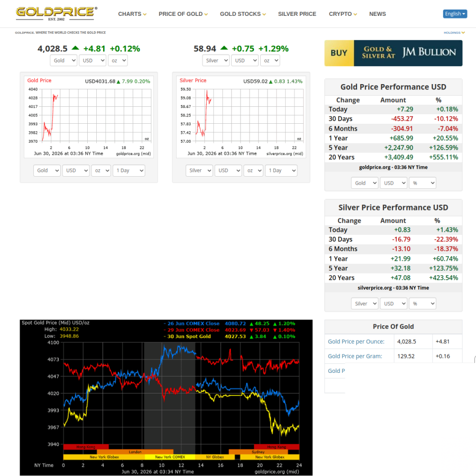This screenshot has width=476, height=476.
Task: Open the Silver dropdown in Silver Price Performance
Action: point(364,304)
